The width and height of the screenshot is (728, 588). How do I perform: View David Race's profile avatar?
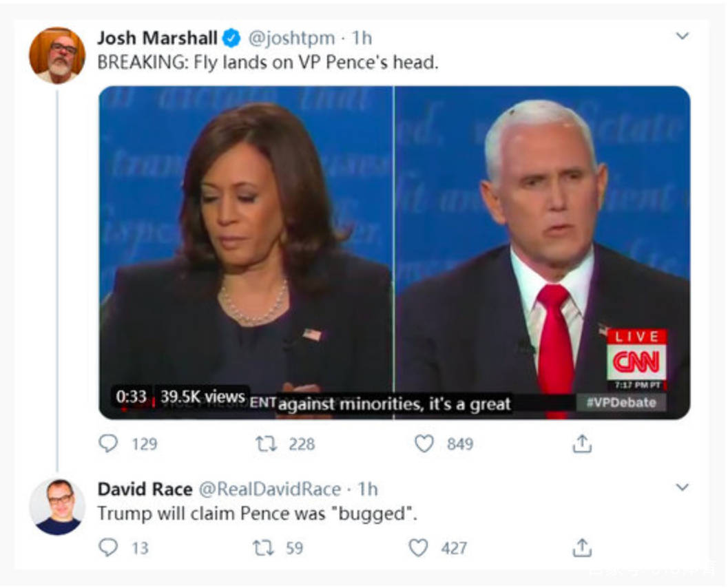pyautogui.click(x=57, y=507)
